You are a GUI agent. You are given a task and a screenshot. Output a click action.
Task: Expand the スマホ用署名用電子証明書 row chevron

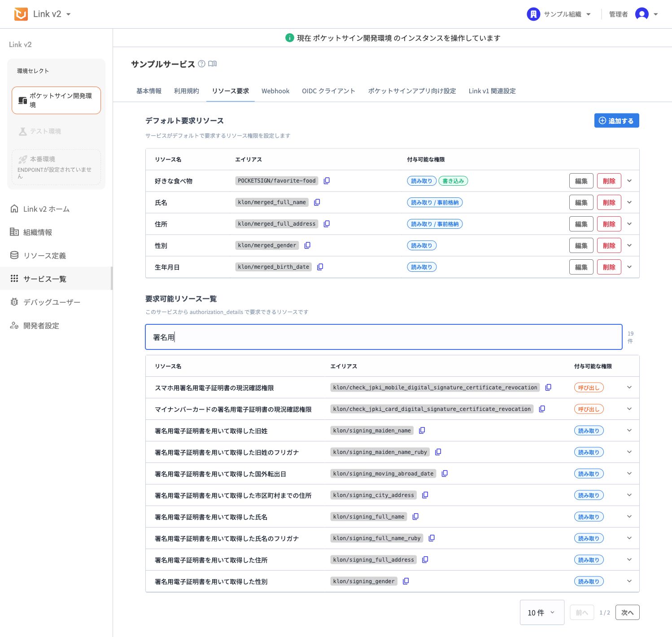tap(629, 388)
